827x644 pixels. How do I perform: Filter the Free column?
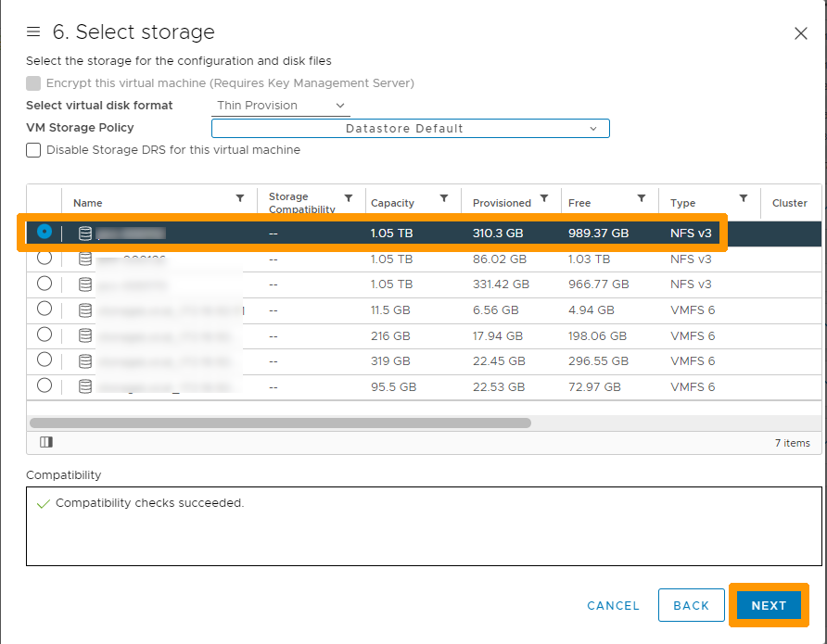(x=642, y=198)
